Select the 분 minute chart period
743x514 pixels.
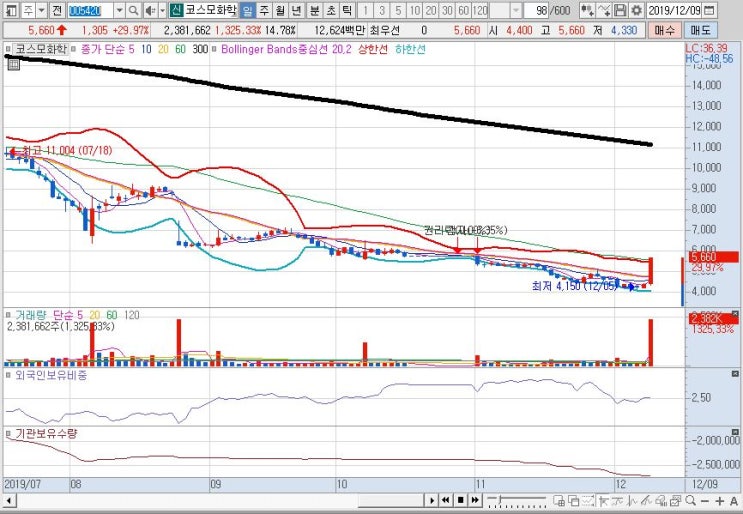pos(315,10)
